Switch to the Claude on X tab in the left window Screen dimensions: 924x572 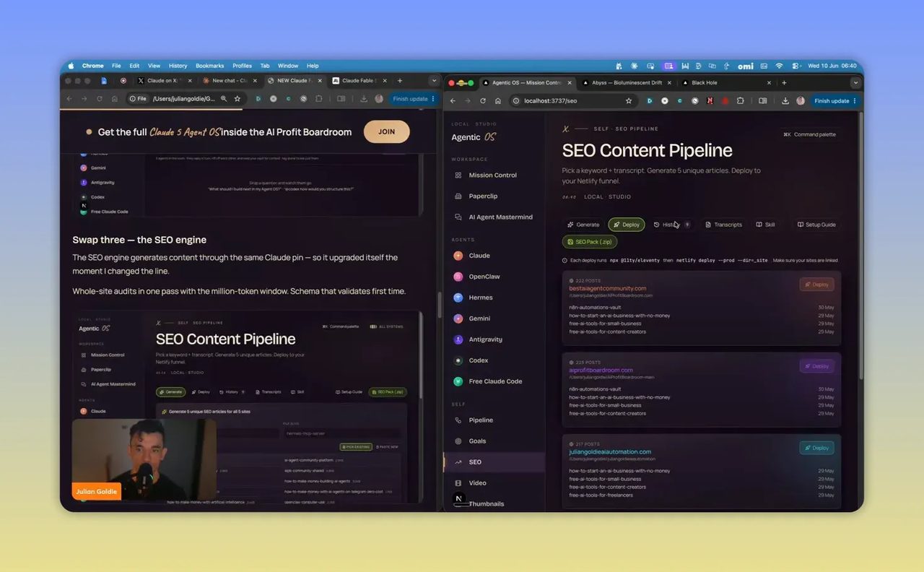point(165,81)
